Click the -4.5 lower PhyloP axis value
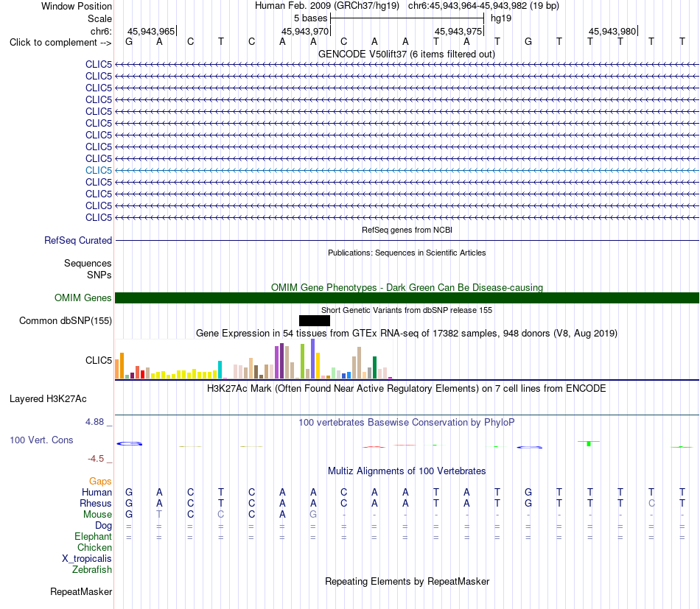 tap(96, 459)
